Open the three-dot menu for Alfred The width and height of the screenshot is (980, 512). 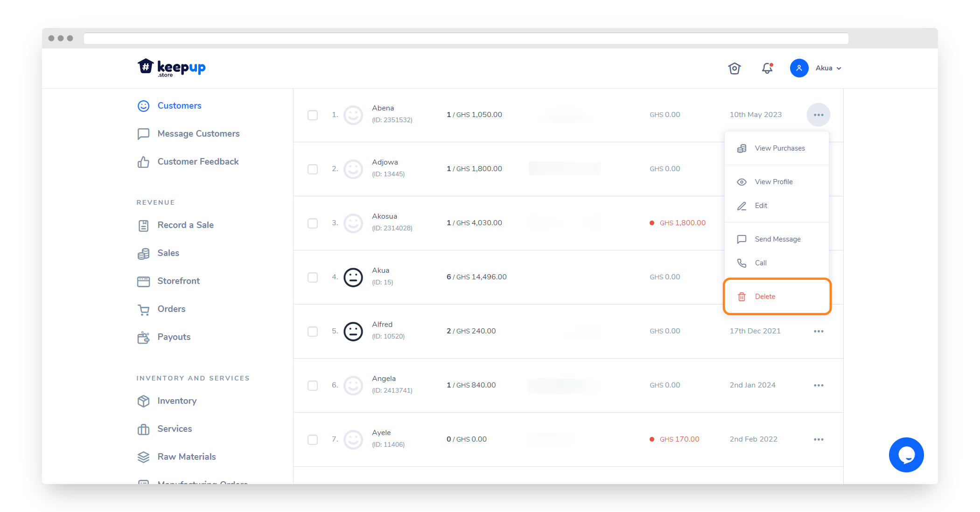click(819, 331)
